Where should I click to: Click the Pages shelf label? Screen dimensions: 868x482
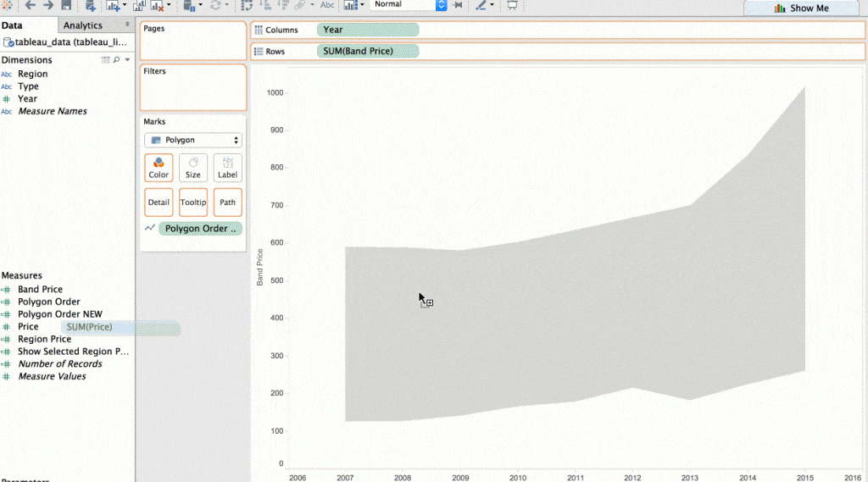pos(154,28)
